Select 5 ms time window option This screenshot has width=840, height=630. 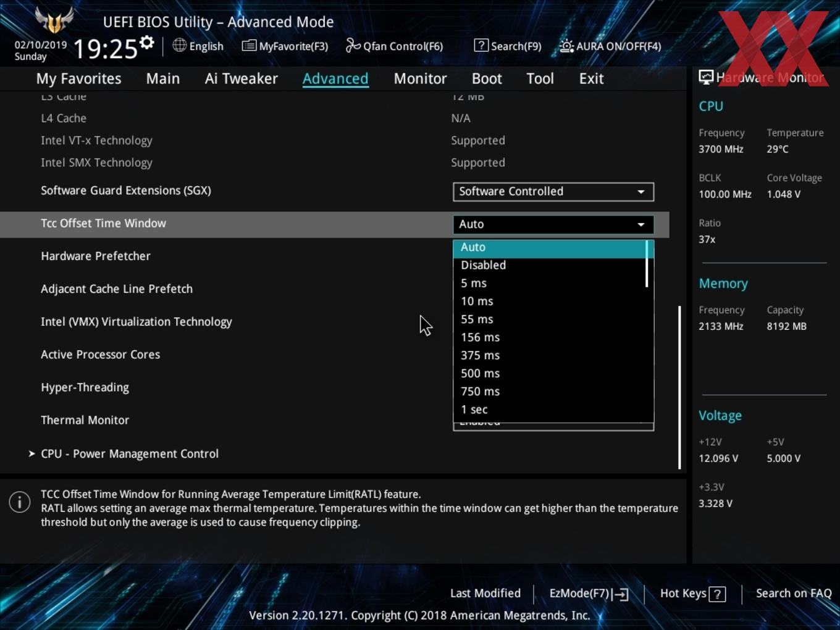pyautogui.click(x=550, y=283)
